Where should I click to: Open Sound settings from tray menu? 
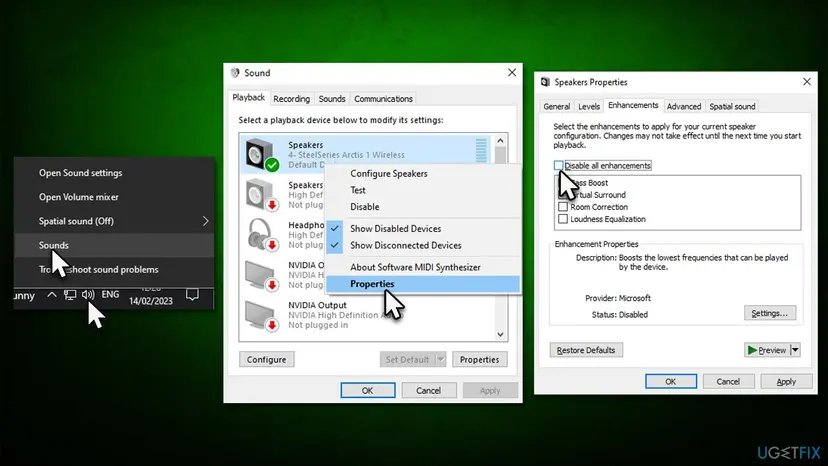tap(80, 173)
